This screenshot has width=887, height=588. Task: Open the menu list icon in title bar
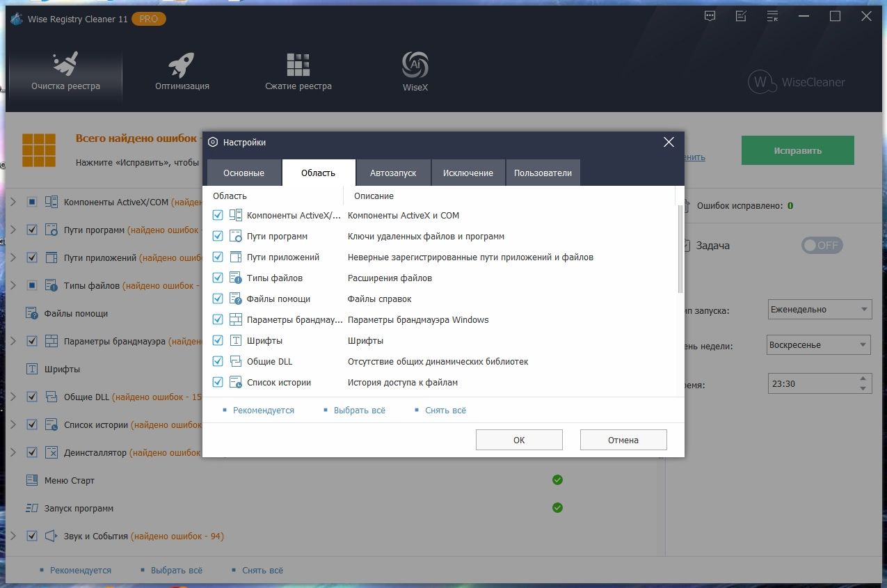click(x=772, y=16)
